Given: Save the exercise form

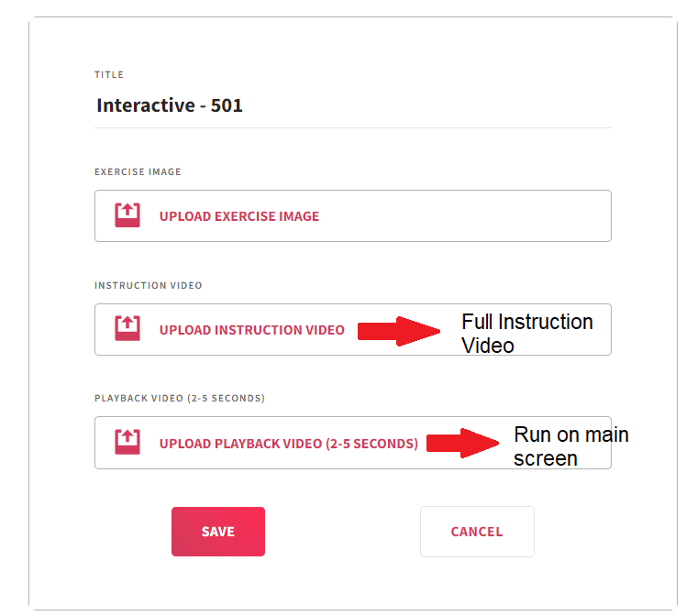Looking at the screenshot, I should 218,532.
